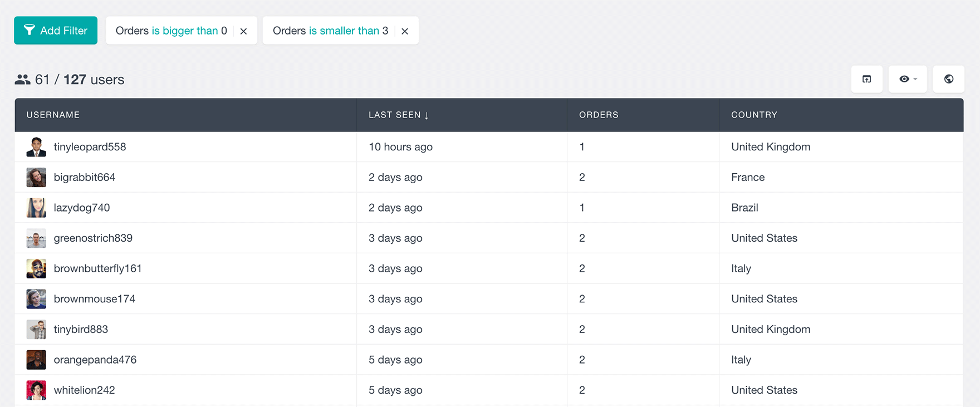Click the avatar of whitelion242
This screenshot has width=980, height=407.
[36, 390]
